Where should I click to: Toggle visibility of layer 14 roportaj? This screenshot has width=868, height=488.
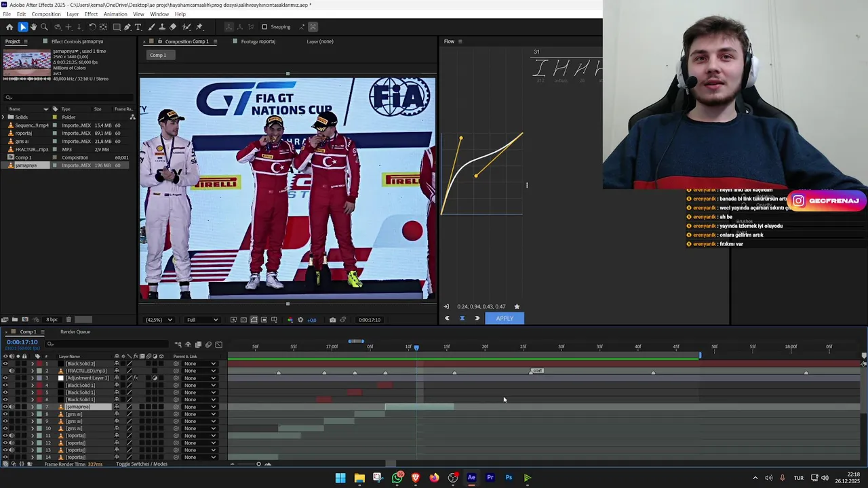pyautogui.click(x=5, y=457)
